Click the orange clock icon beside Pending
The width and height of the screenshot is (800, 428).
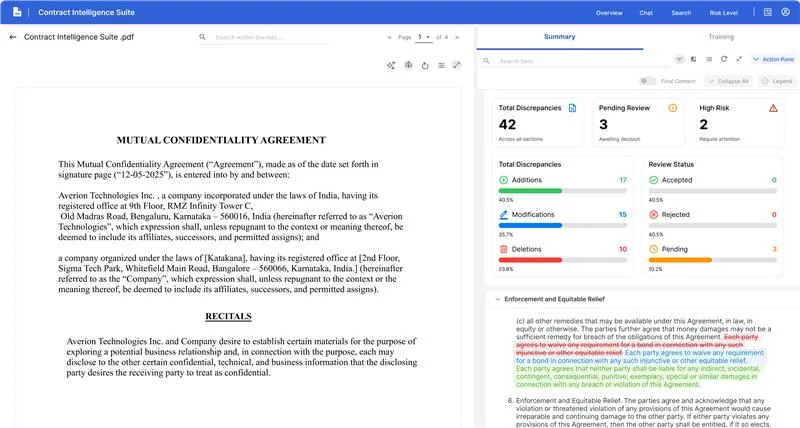pyautogui.click(x=654, y=249)
